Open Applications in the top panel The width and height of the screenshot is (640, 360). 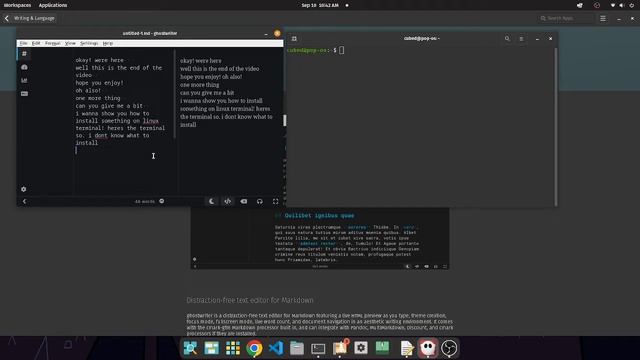coord(53,5)
